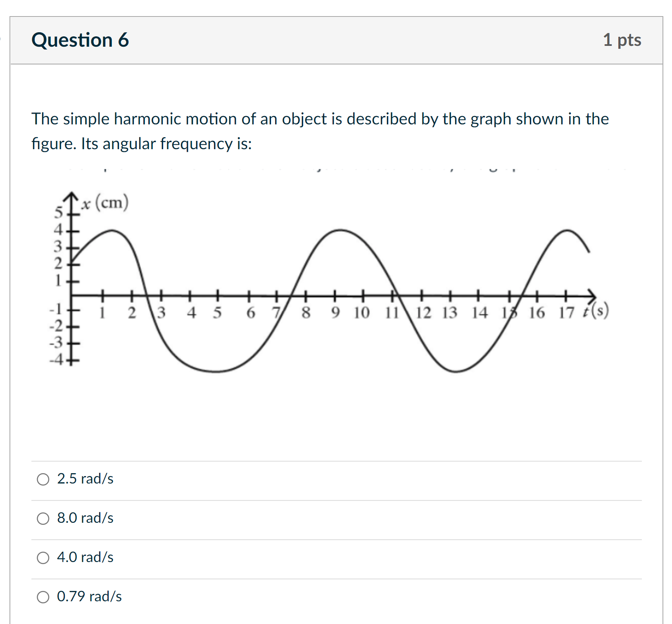Click the label text 4.0 rad/s

85,557
